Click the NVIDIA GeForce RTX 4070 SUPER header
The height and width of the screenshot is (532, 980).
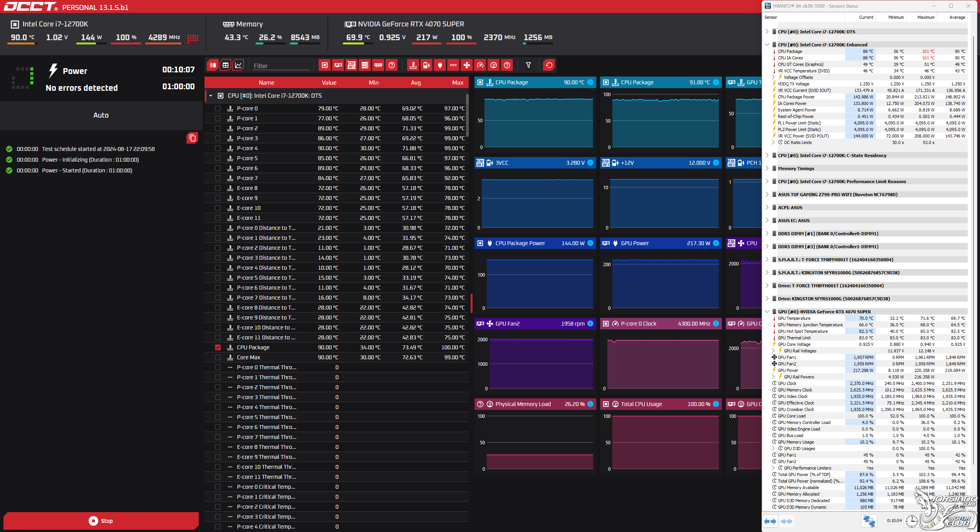(x=404, y=24)
